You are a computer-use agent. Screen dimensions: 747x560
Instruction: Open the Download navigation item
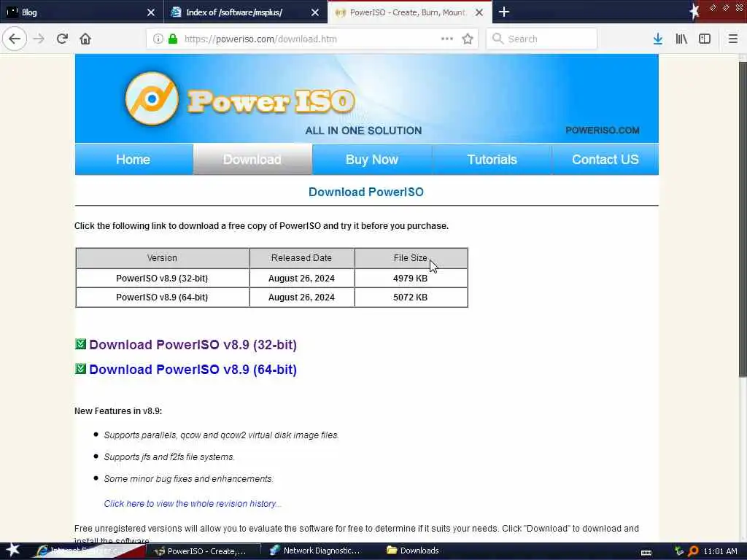252,160
